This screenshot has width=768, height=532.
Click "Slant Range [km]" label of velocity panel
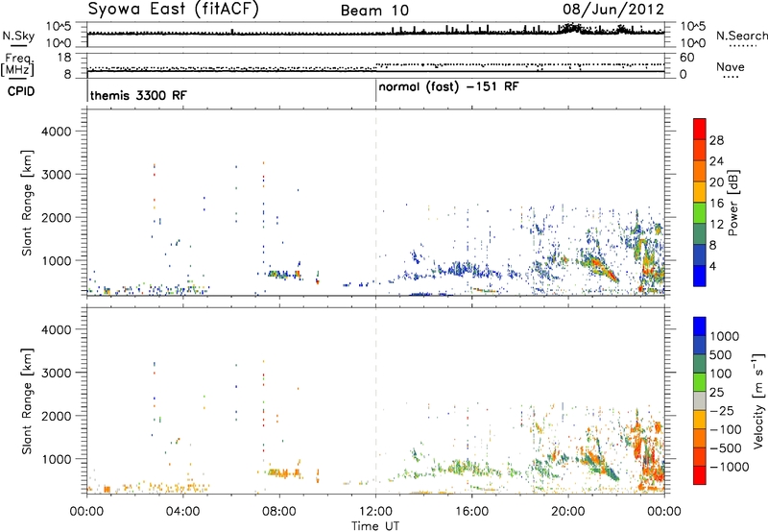coord(27,401)
